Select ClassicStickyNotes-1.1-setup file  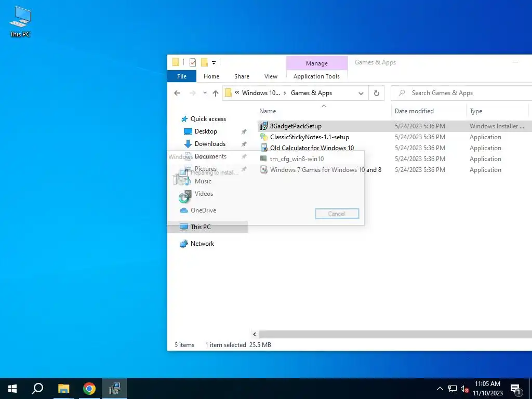click(310, 137)
